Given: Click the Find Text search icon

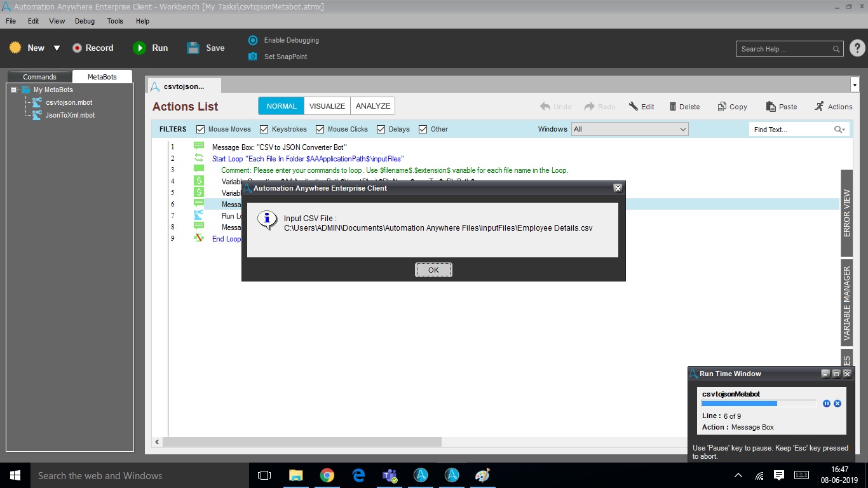Looking at the screenshot, I should (x=840, y=130).
